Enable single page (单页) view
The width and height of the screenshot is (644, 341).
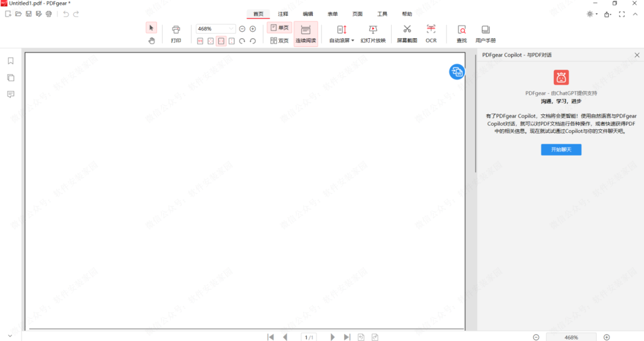[279, 28]
